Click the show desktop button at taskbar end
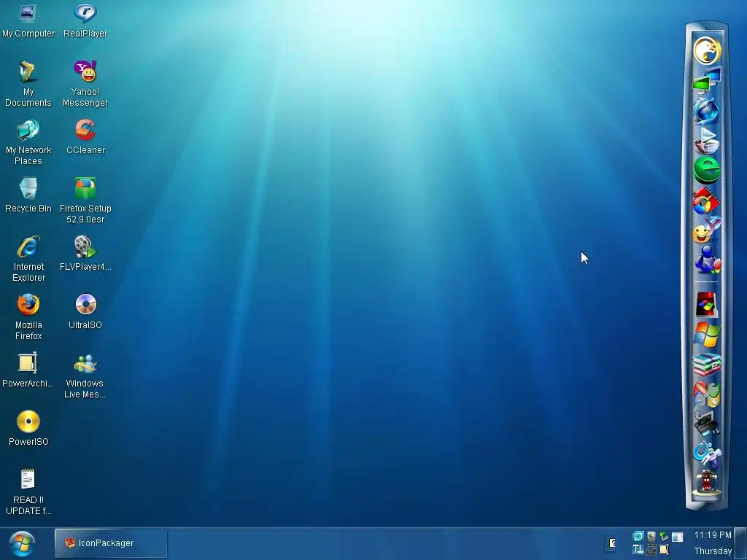 click(740, 542)
